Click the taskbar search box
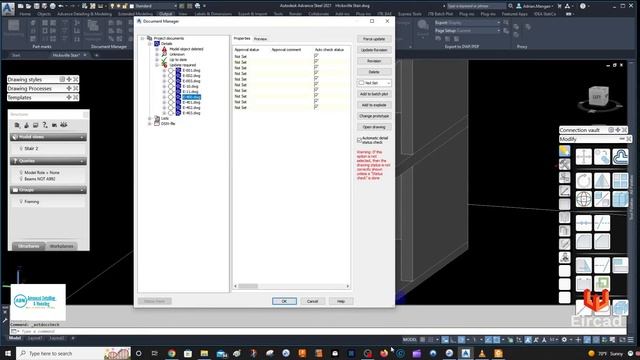The image size is (640, 360). 73,353
